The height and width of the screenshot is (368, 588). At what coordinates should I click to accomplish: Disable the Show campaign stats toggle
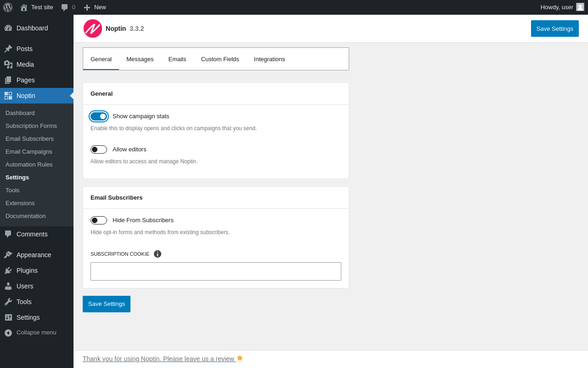(99, 116)
